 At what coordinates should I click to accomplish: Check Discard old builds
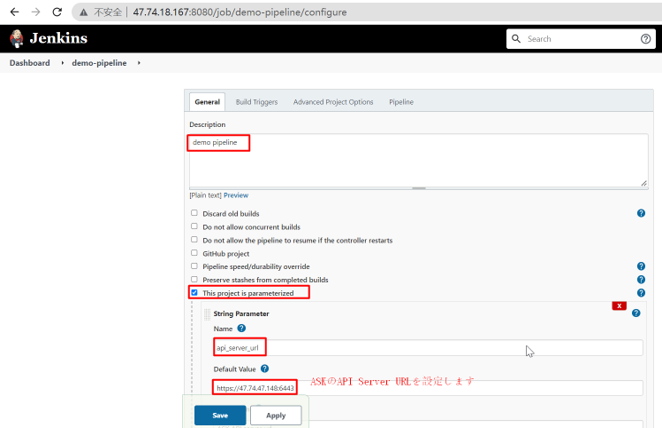tap(194, 213)
